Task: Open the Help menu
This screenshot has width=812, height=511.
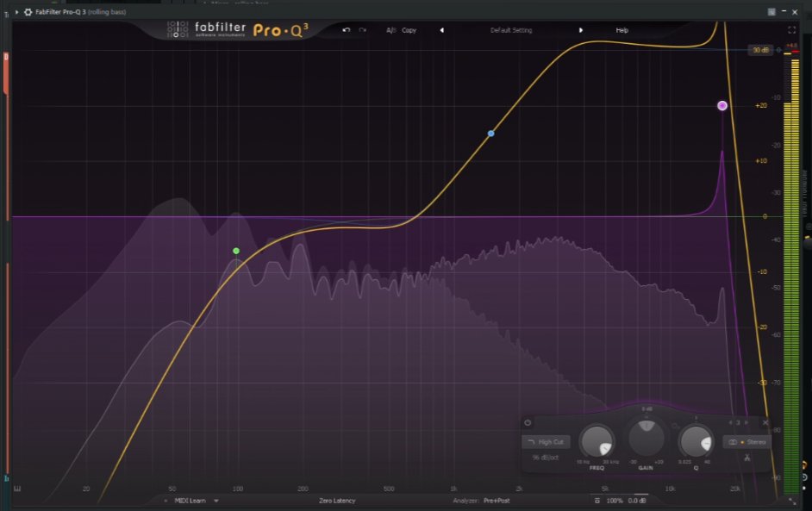Action: 622,30
